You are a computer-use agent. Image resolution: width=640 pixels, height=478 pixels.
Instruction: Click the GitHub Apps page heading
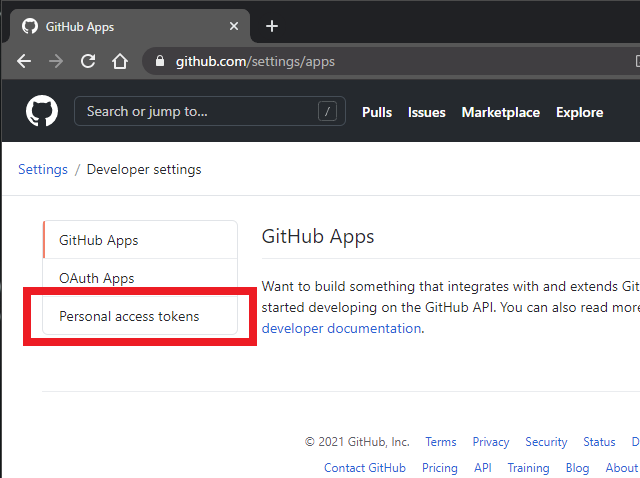(318, 237)
